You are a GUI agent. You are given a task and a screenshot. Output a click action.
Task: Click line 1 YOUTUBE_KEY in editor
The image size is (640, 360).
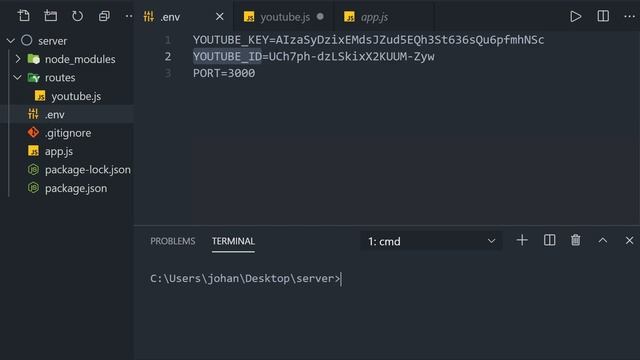[368, 40]
